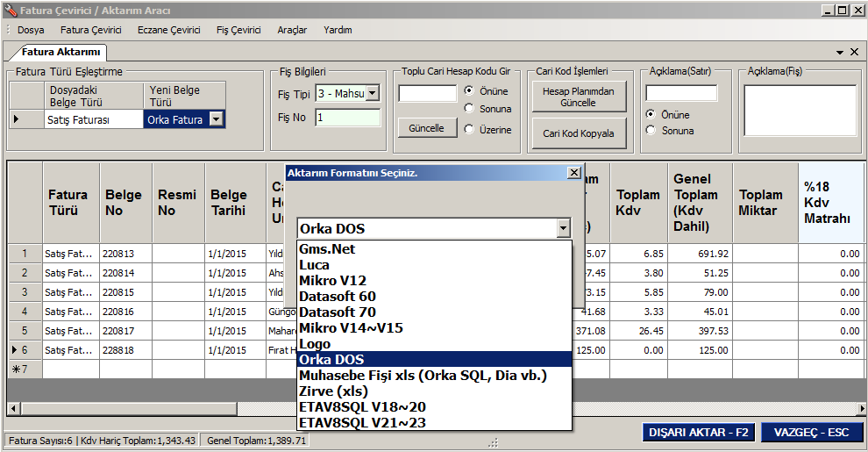Screen dimensions: 868x452
Task: Choose Datasoft 60 from the format list
Action: (435, 297)
